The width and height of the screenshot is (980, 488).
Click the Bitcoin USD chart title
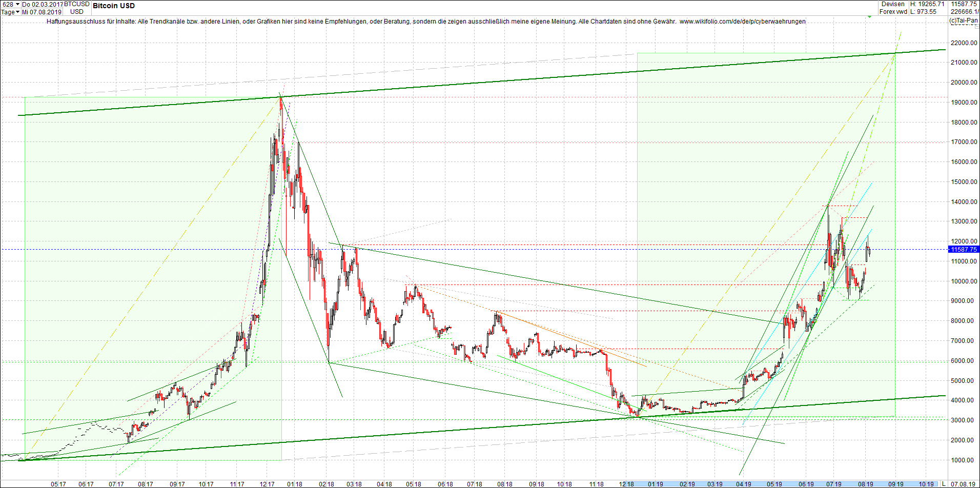click(113, 6)
